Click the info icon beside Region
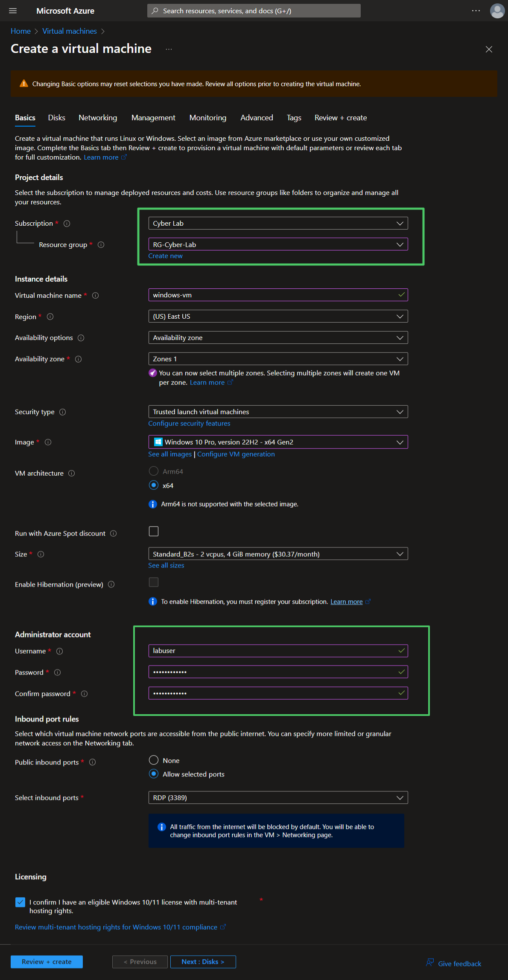 pos(50,317)
